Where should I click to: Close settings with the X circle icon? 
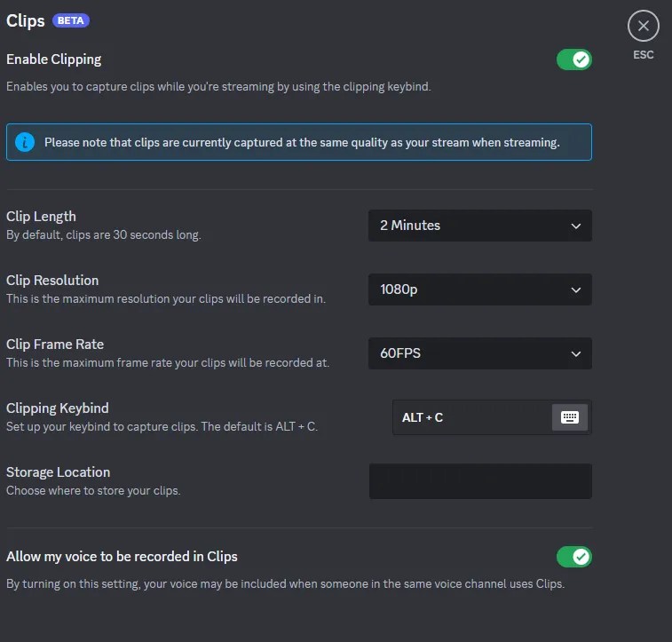point(644,27)
